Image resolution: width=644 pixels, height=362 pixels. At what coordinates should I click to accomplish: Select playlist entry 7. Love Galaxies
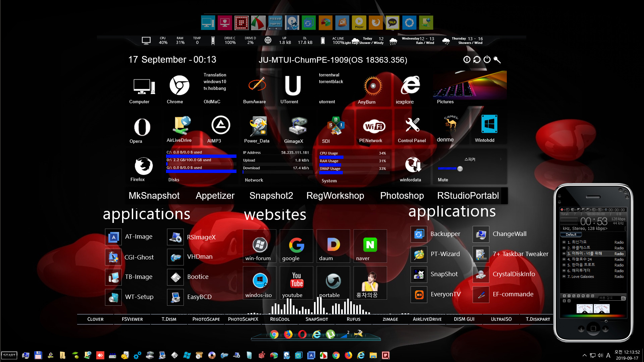pyautogui.click(x=593, y=277)
